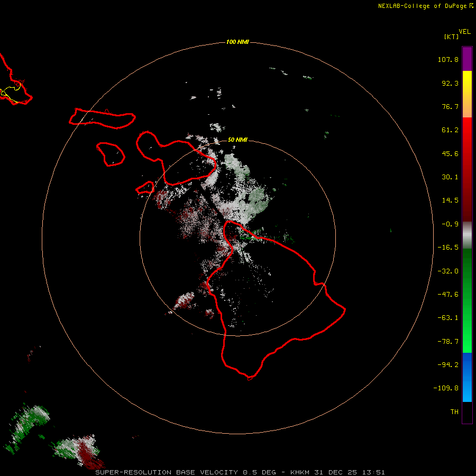
Task: Pick the gray near-zero segment of the color bar
Action: pyautogui.click(x=467, y=234)
